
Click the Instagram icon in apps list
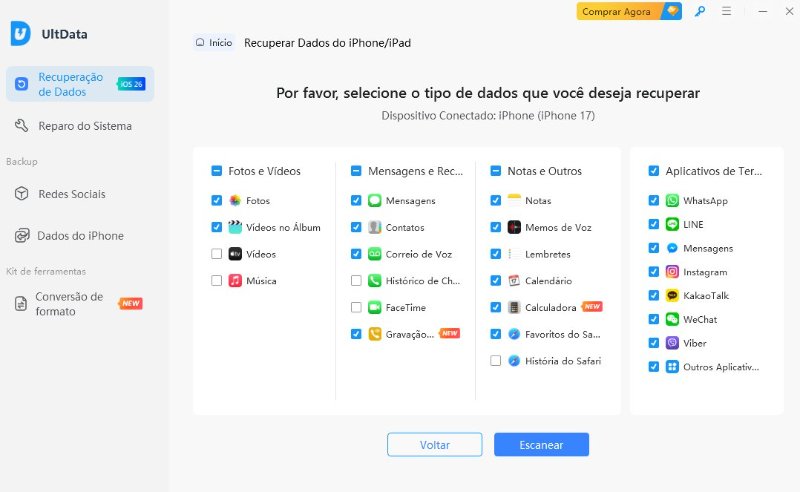point(673,272)
